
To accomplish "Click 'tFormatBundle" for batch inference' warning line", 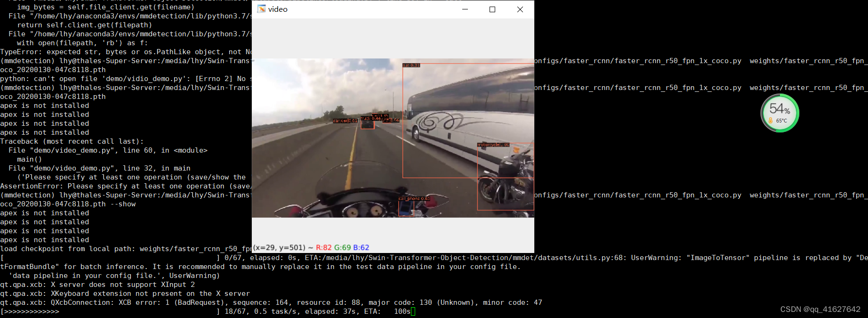I will coord(260,267).
